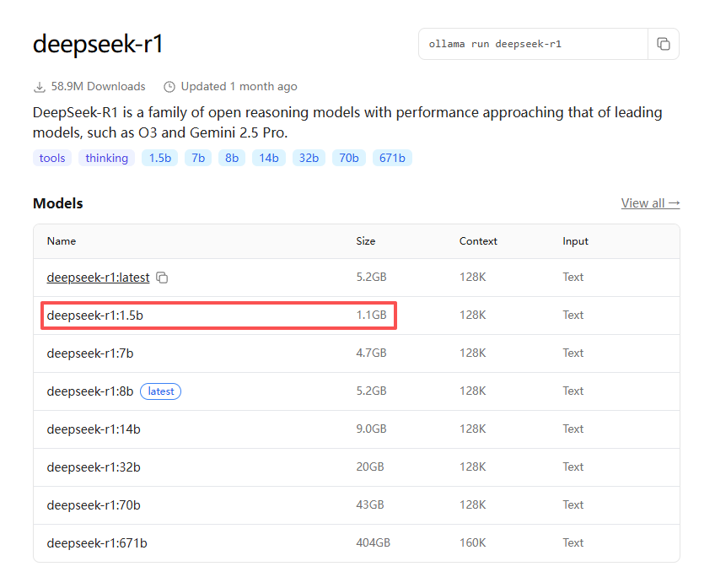Copy the ollama run deepseek-r1 command
This screenshot has height=588, width=715.
(664, 44)
